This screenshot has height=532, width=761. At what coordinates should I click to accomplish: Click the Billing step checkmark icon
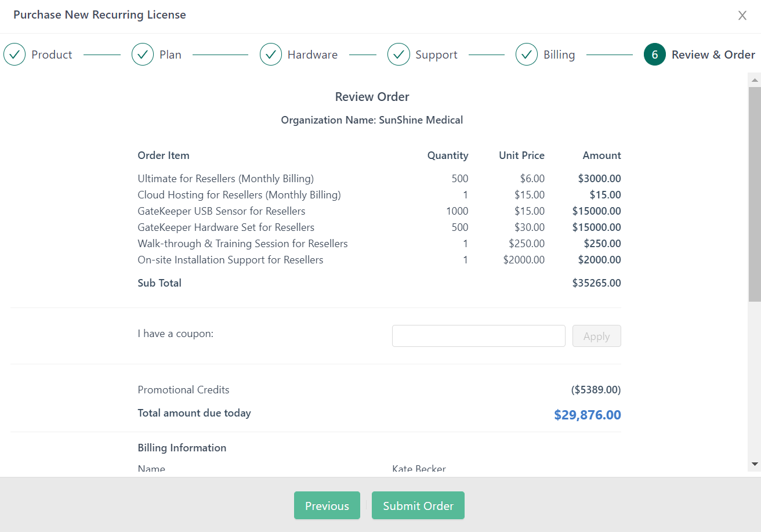tap(527, 54)
